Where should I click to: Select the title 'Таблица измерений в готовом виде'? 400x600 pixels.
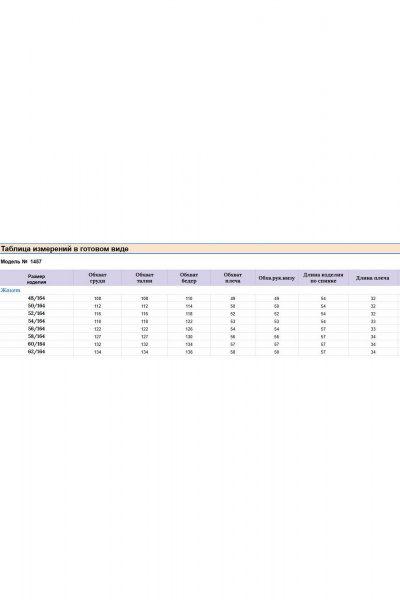click(x=64, y=249)
